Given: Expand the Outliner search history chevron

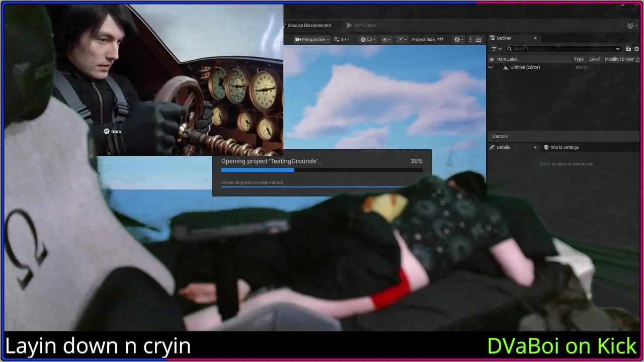Looking at the screenshot, I should coord(618,49).
